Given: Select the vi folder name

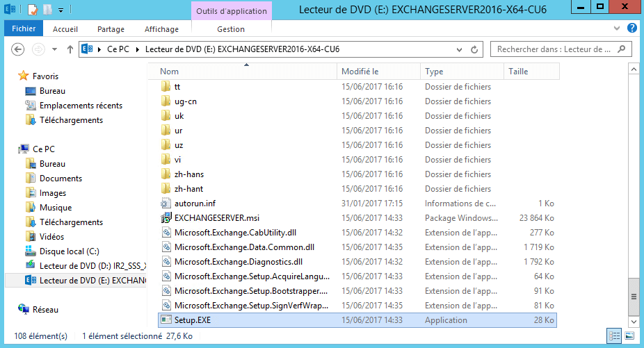Looking at the screenshot, I should (177, 160).
